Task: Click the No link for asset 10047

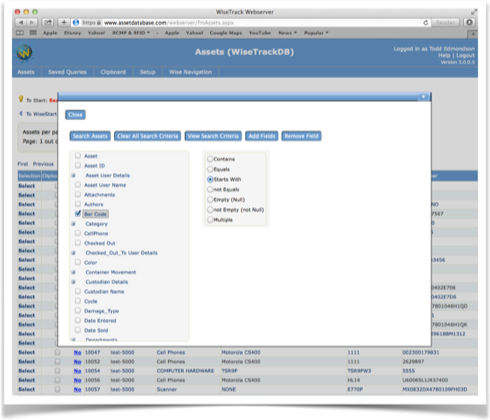Action: pyautogui.click(x=77, y=352)
